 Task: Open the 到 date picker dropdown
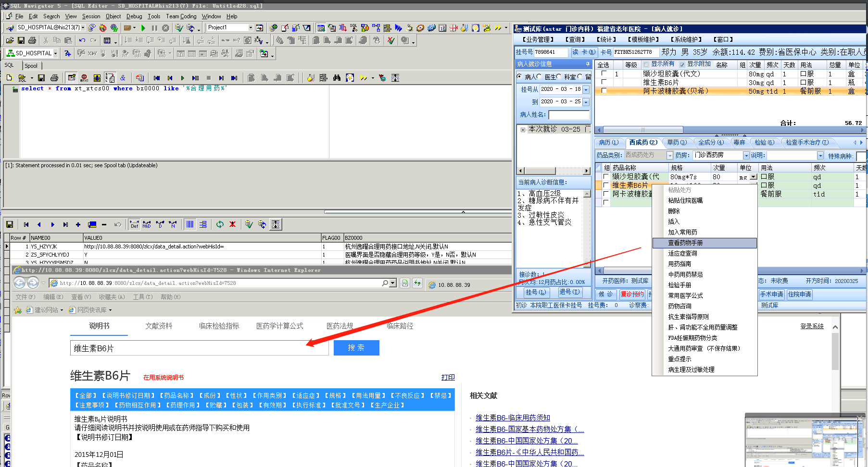pos(586,102)
